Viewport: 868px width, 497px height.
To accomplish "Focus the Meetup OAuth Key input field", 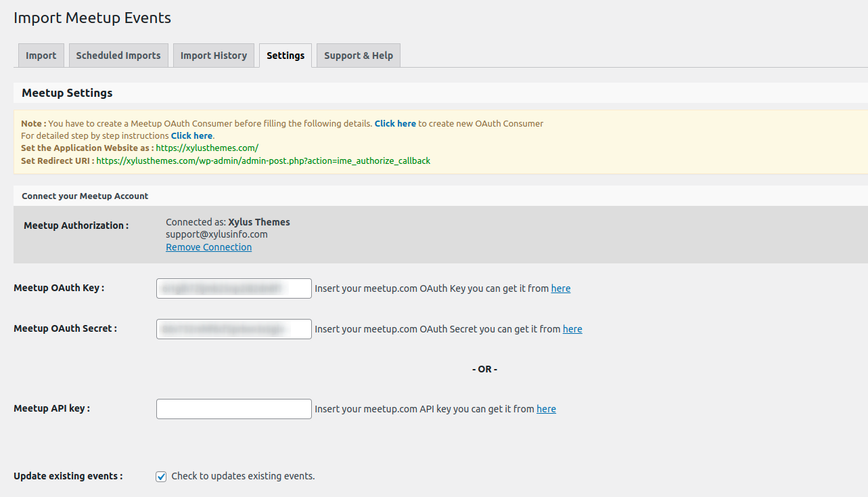I will tap(233, 288).
